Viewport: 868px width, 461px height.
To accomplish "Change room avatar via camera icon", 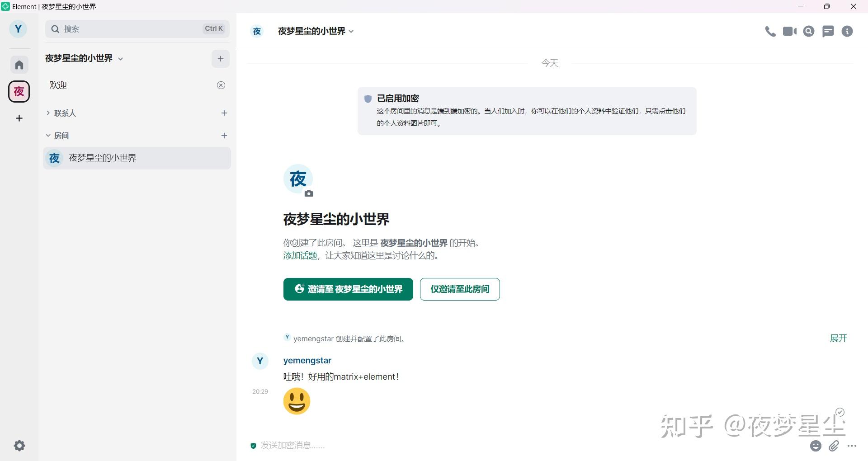I will 309,193.
